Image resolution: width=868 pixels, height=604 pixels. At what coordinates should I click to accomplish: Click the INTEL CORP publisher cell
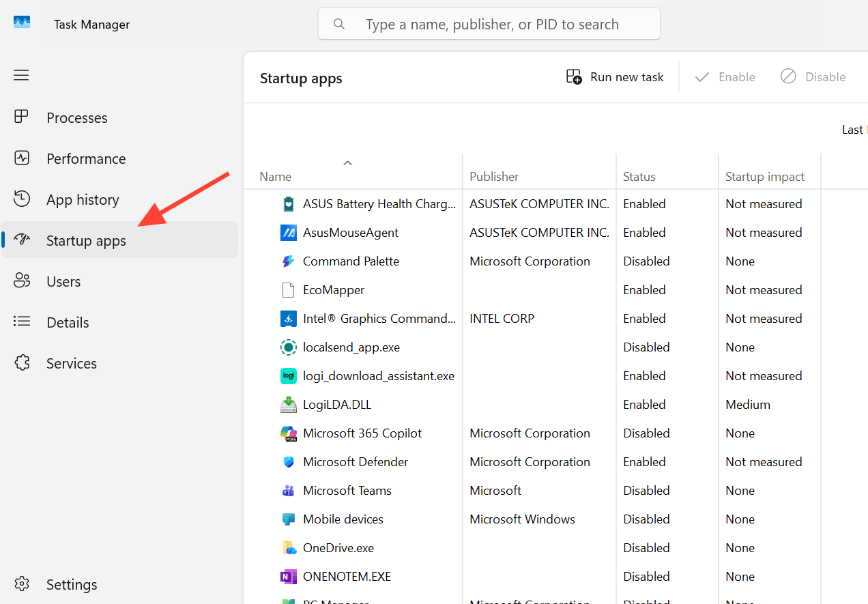tap(502, 319)
